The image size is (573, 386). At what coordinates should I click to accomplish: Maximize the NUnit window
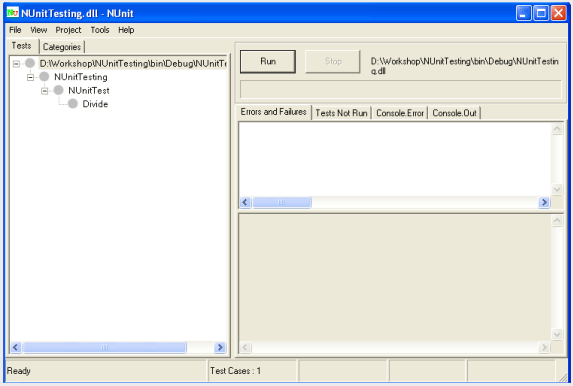(541, 14)
